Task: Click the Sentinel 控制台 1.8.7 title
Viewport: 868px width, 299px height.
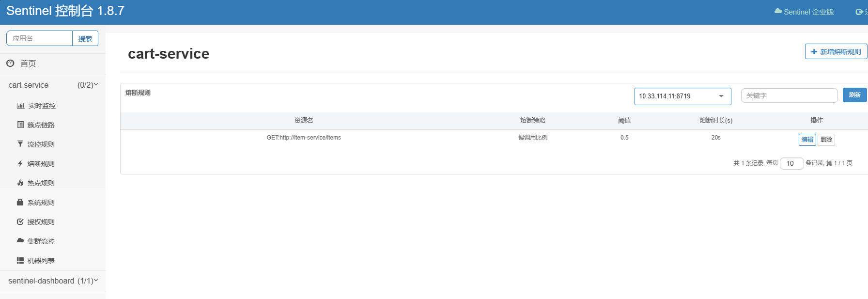Action: pos(65,11)
